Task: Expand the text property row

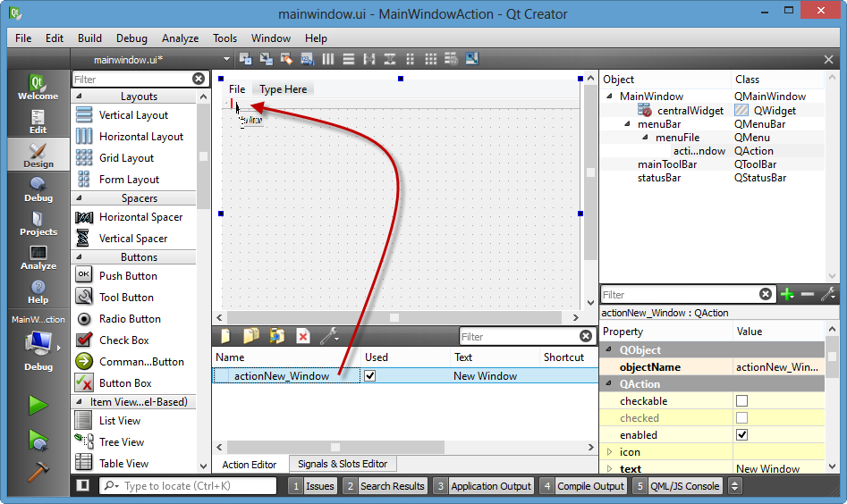Action: (x=610, y=468)
